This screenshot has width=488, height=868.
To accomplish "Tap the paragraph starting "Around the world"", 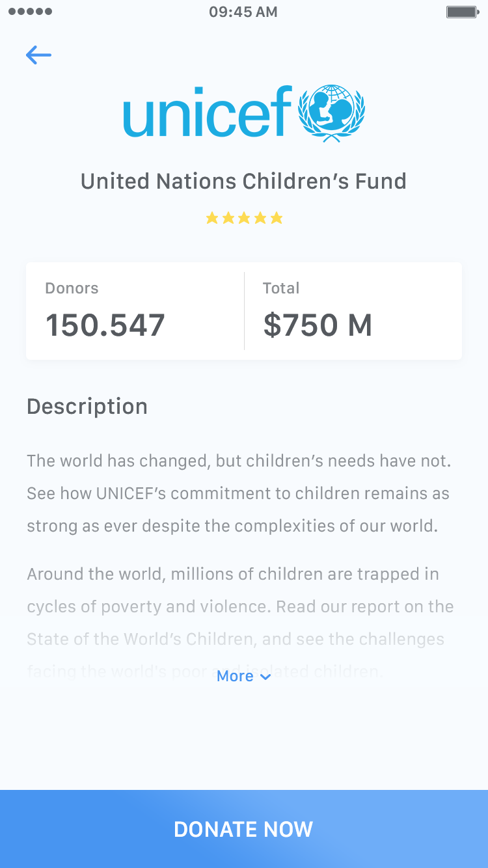I will coord(240,606).
